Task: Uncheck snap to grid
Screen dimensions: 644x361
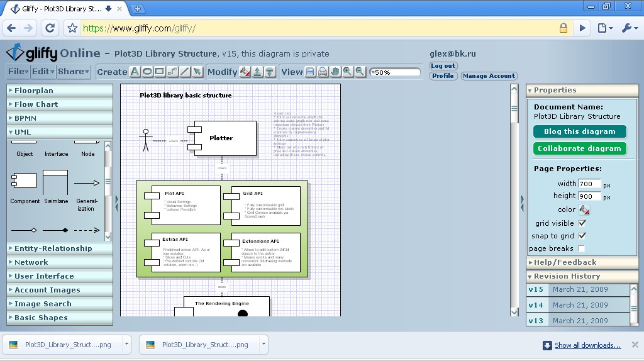Action: click(582, 236)
